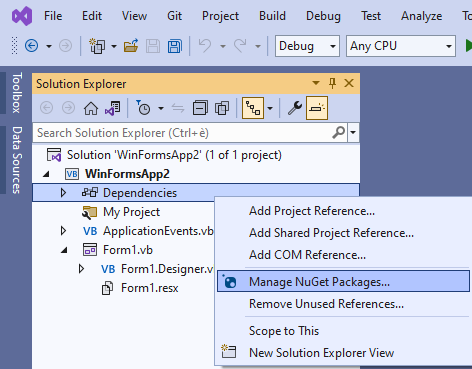The image size is (472, 369).
Task: Open the Build menu
Action: [272, 16]
